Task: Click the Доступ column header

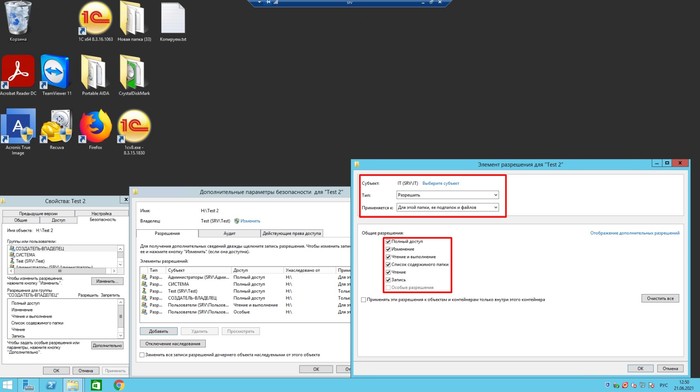Action: 258,271
